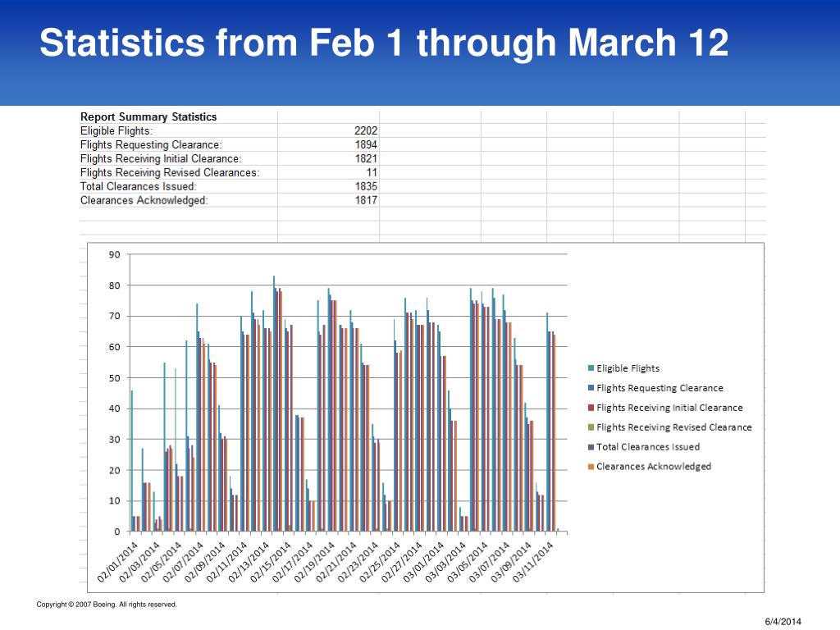This screenshot has width=840, height=630.
Task: Click the 'Flights Requesting Clearance:' row label
Action: pos(151,144)
